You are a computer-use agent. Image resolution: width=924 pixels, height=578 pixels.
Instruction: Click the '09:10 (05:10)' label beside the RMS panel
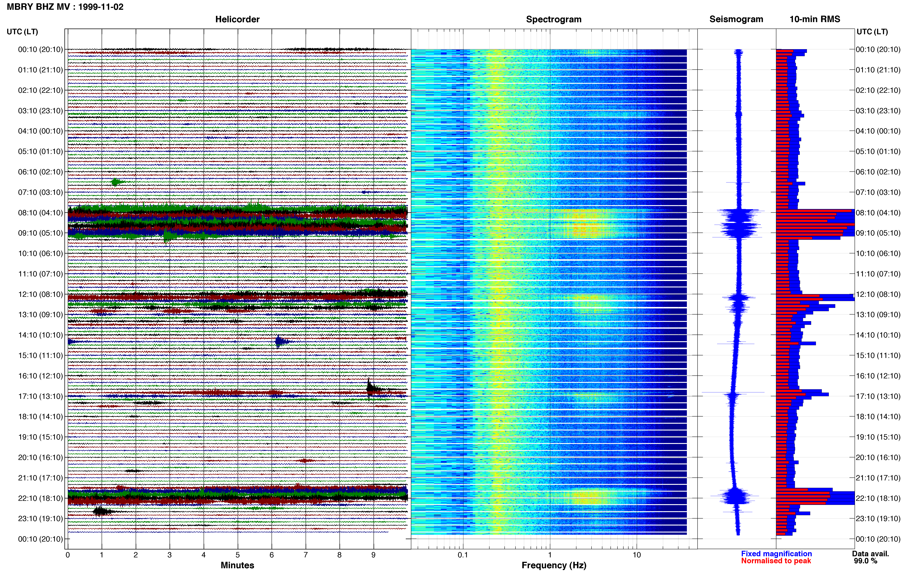[x=878, y=233]
